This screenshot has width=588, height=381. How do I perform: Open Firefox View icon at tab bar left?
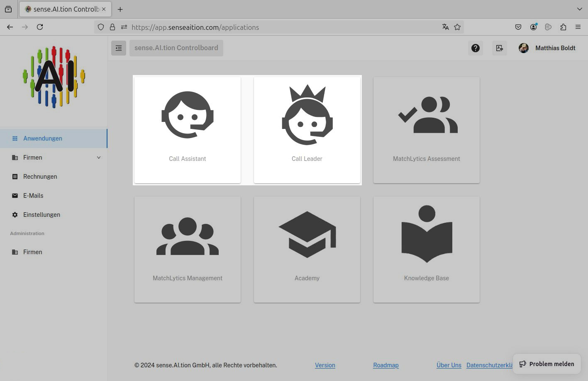click(x=8, y=9)
